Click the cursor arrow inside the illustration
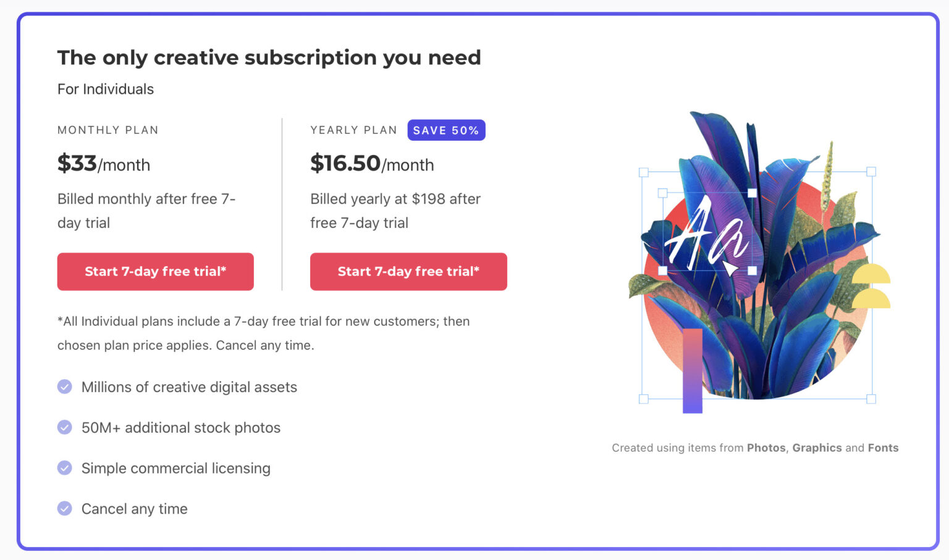 pos(729,267)
